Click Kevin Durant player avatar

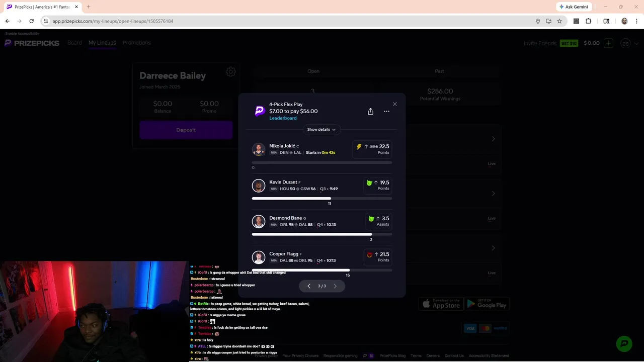click(x=259, y=186)
